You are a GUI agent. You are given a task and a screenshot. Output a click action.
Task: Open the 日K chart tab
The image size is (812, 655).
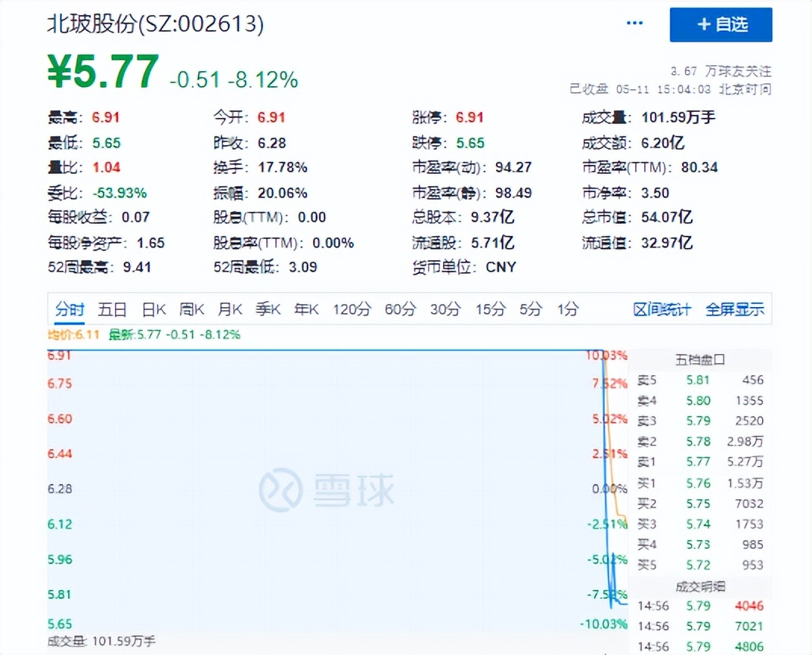coord(153,309)
